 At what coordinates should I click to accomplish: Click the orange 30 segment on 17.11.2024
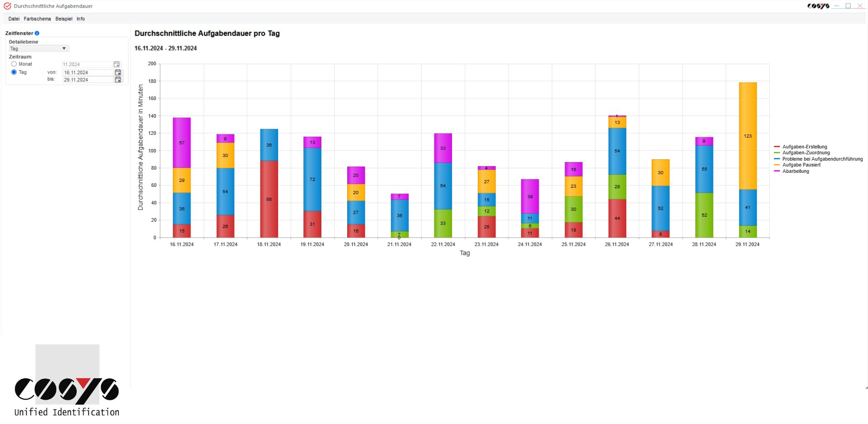pos(225,155)
